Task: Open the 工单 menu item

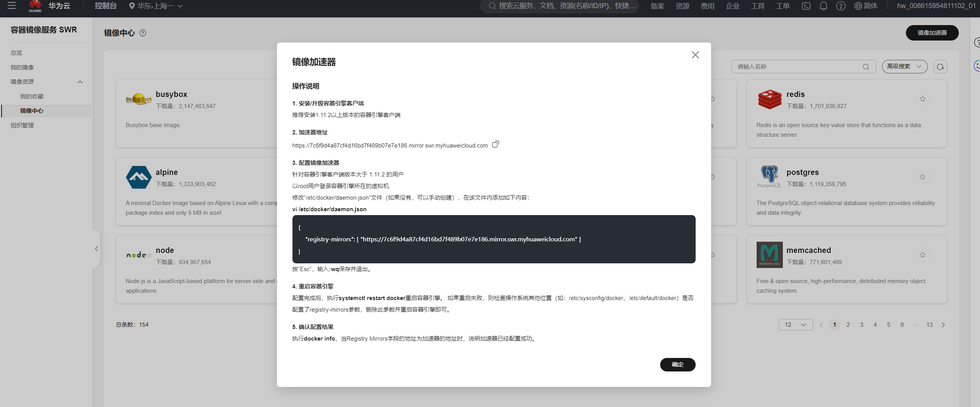Action: tap(782, 6)
